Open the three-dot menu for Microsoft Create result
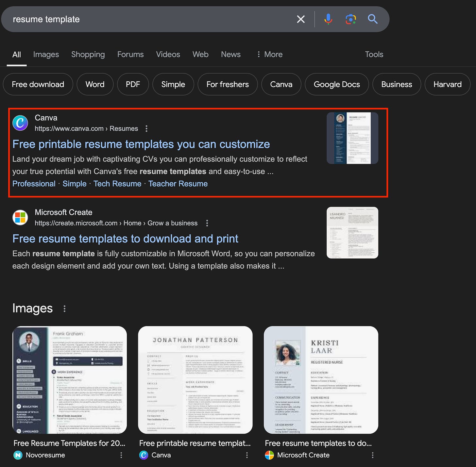 click(x=207, y=223)
